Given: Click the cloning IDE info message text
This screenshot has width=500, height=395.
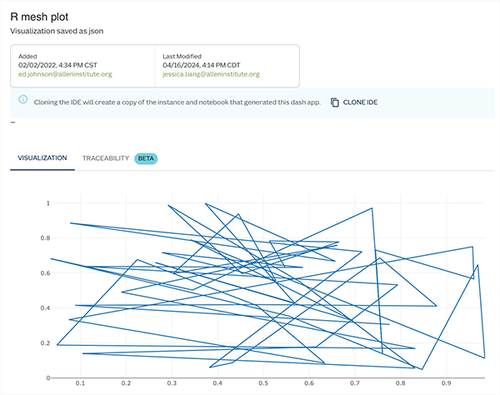Looking at the screenshot, I should (x=177, y=102).
